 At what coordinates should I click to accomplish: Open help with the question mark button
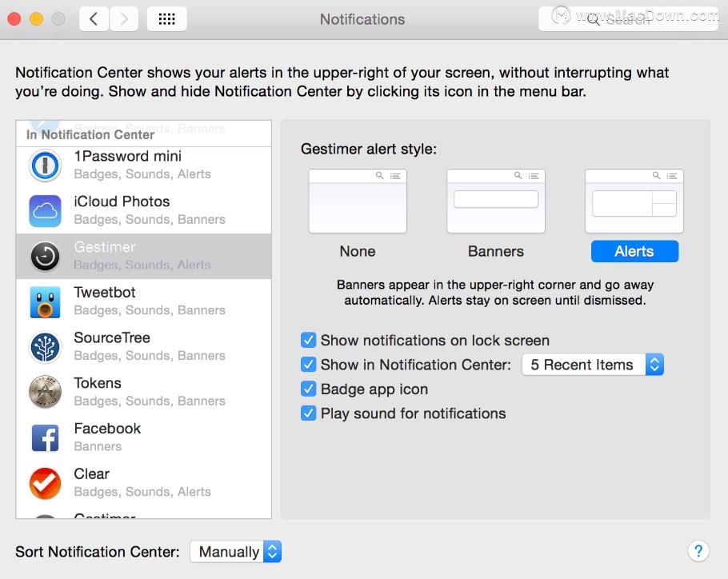tap(698, 551)
